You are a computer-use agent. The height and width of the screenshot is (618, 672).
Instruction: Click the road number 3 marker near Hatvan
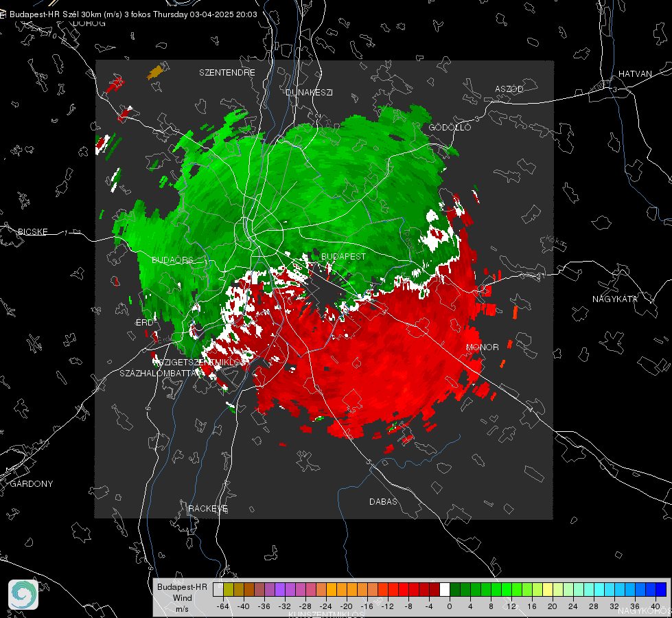click(x=615, y=89)
